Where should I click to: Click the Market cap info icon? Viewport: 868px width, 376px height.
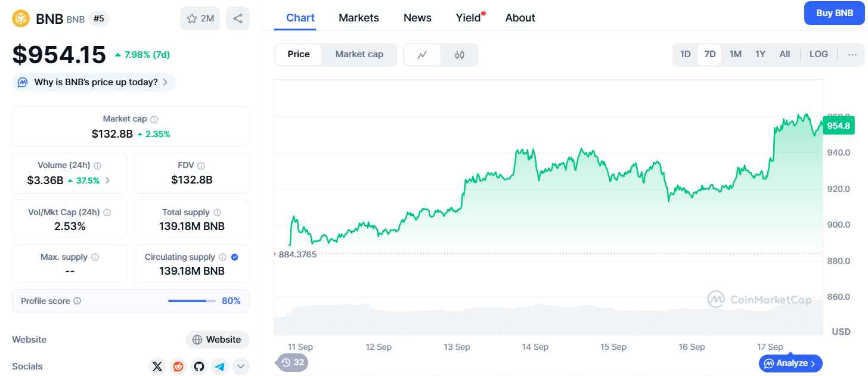point(154,119)
